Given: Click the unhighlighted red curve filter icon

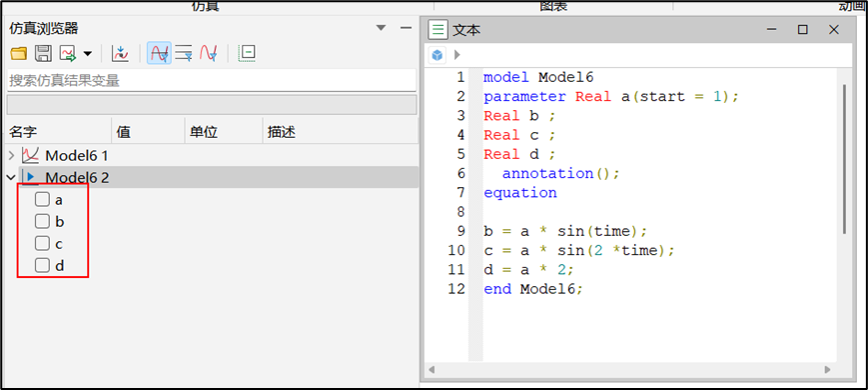Looking at the screenshot, I should coord(209,53).
